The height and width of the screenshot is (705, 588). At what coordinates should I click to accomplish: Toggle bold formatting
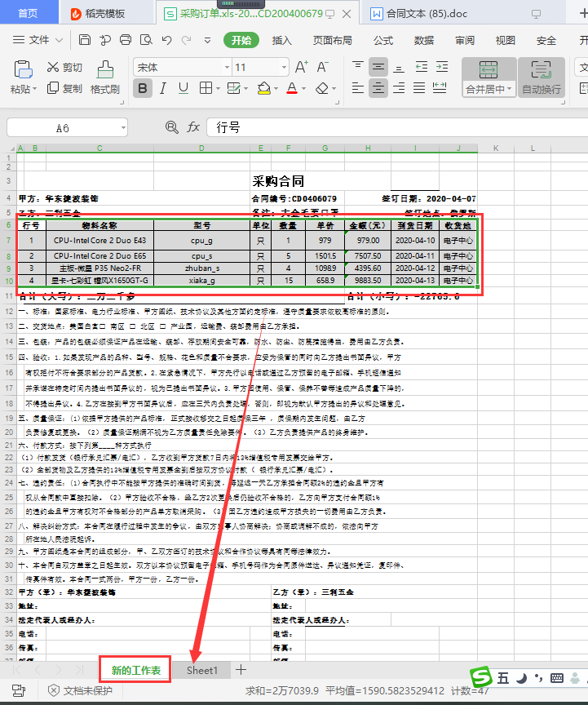click(x=144, y=88)
